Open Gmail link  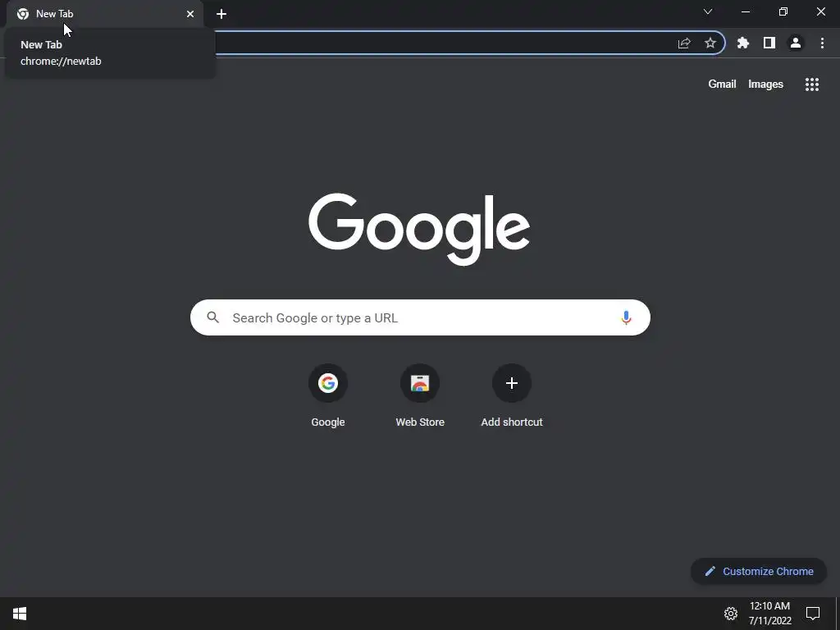point(722,84)
